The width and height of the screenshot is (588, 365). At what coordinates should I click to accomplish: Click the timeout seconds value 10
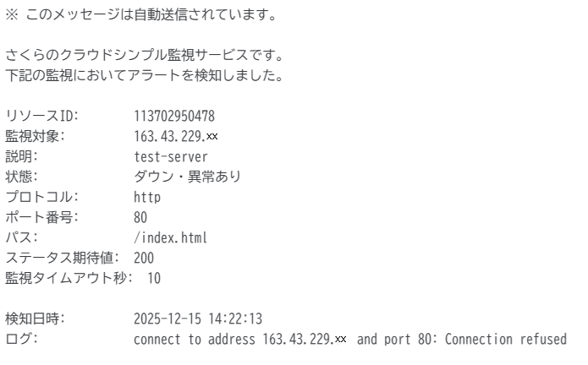click(154, 278)
